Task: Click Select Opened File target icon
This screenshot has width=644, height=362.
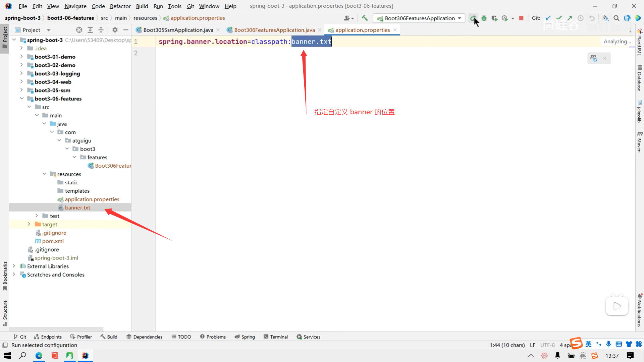Action: coord(79,30)
